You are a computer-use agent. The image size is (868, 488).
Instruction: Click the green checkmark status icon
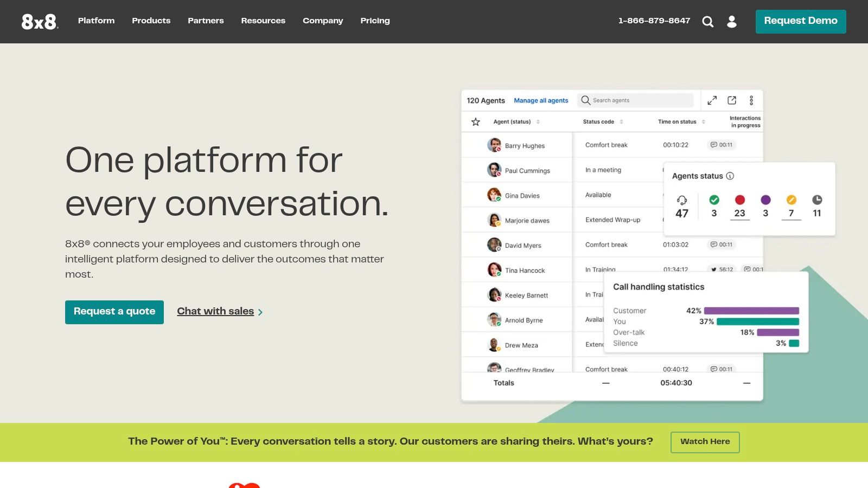[714, 200]
